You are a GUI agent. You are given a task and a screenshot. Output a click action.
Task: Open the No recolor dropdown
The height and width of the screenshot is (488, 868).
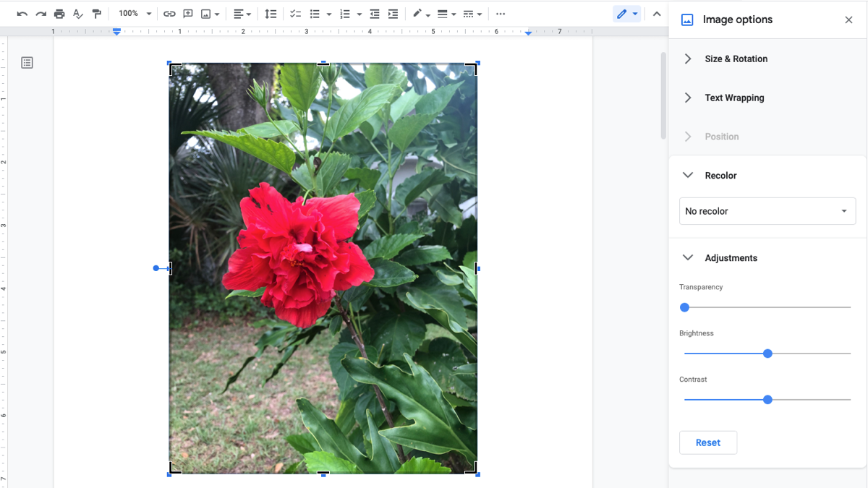[767, 210]
